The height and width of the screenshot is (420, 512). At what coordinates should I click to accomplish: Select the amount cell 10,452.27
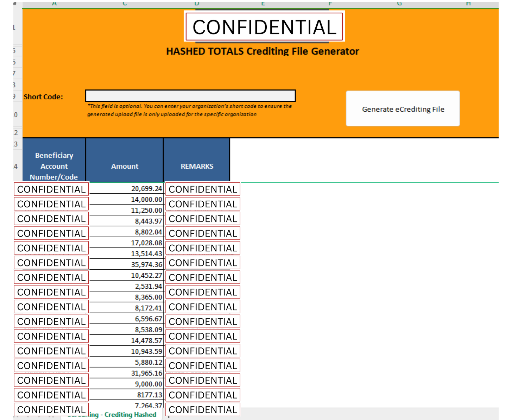[x=127, y=276]
